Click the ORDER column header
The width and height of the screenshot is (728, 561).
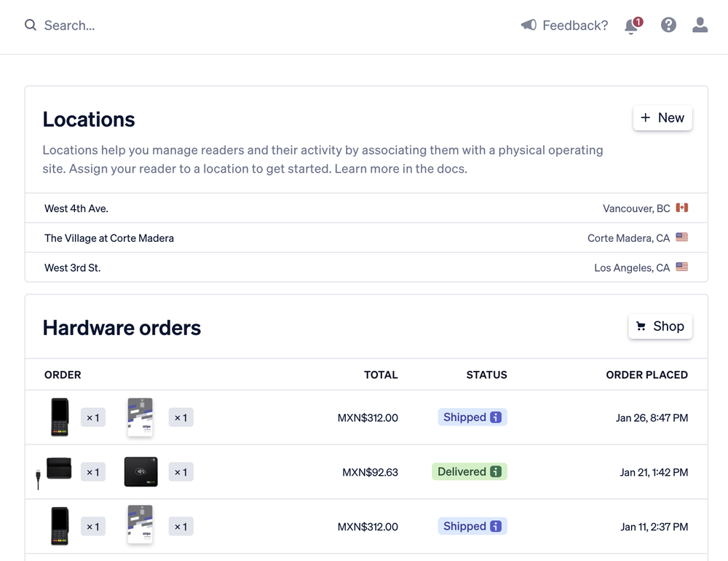click(x=63, y=374)
